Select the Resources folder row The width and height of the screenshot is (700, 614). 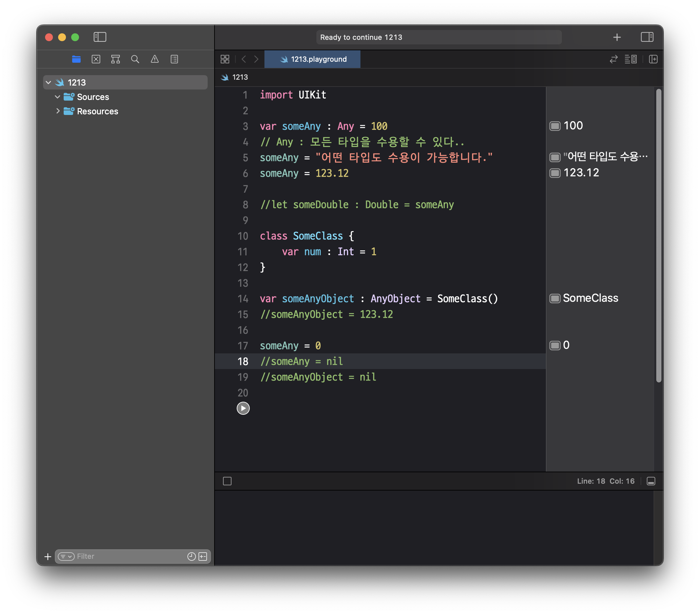pos(125,111)
